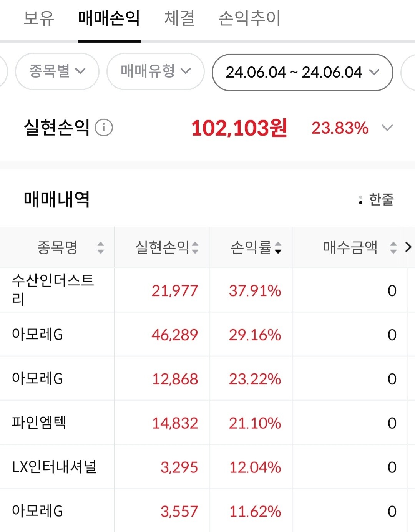415x532 pixels.
Task: Click the sort arrows on 종목명 column
Action: pos(101,249)
